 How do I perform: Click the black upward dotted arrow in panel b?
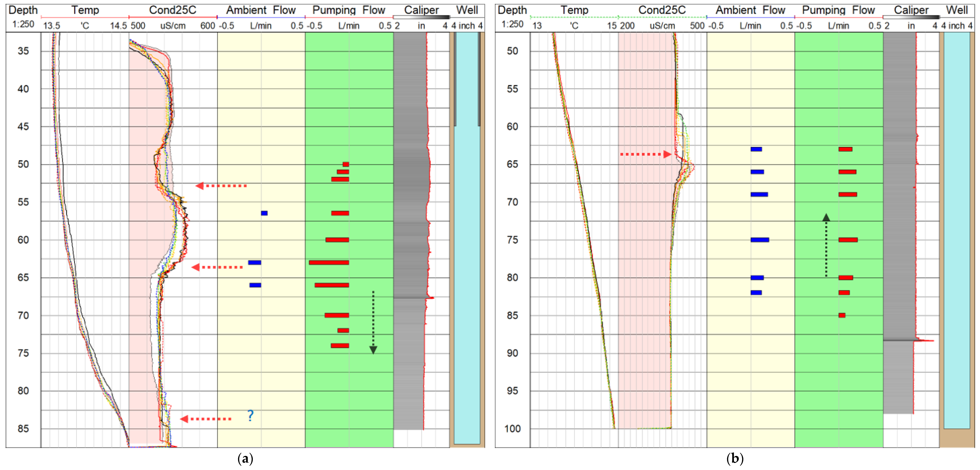click(x=826, y=245)
